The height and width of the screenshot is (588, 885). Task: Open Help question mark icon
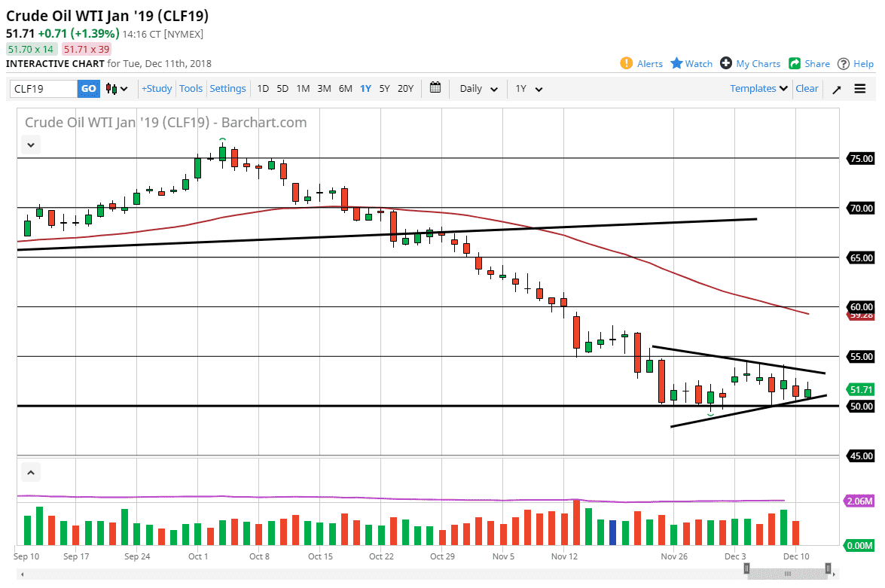pyautogui.click(x=844, y=63)
